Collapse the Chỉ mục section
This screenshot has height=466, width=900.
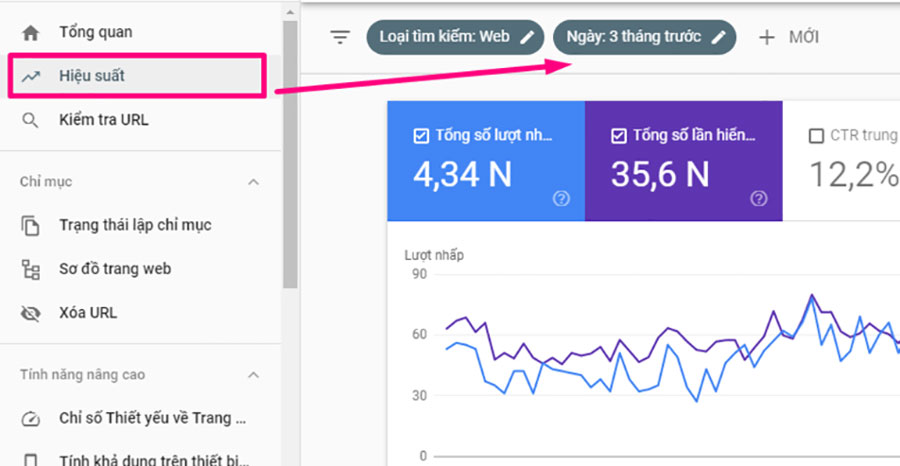click(253, 182)
